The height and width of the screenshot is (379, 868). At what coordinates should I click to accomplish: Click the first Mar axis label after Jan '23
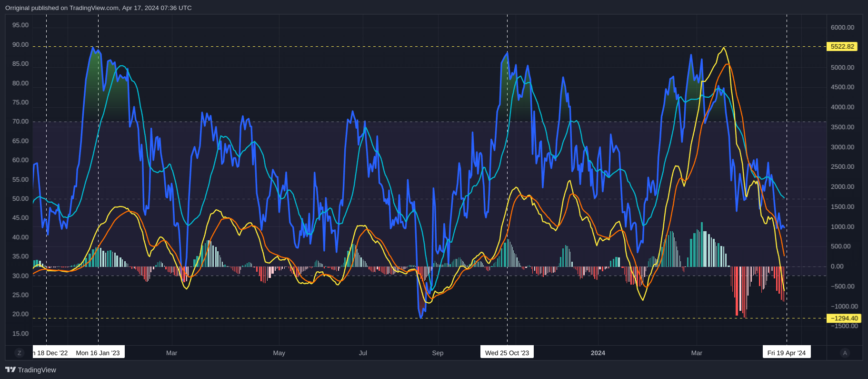(171, 353)
